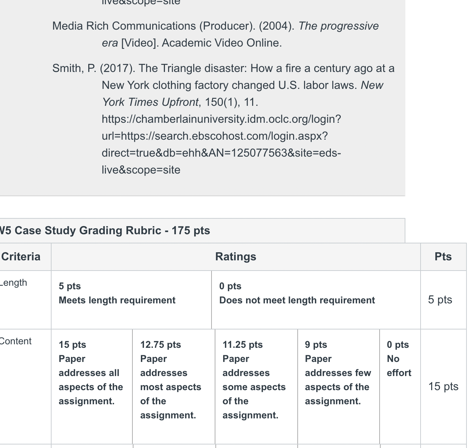Screen dimensions: 476x448
Task: Click the 'New York Times Upfront' journal title
Action: click(243, 93)
